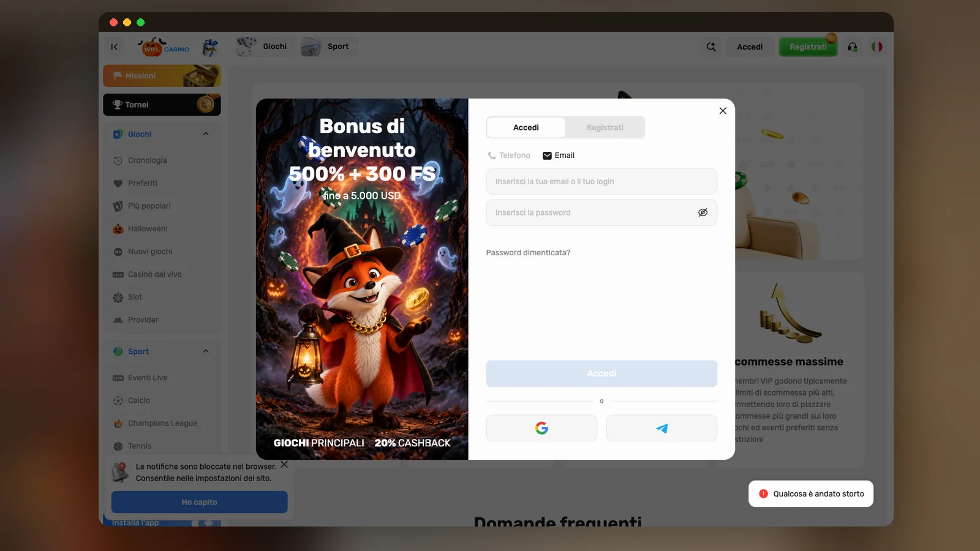980x551 pixels.
Task: Switch to the Registrati tab in dialog
Action: (x=605, y=127)
